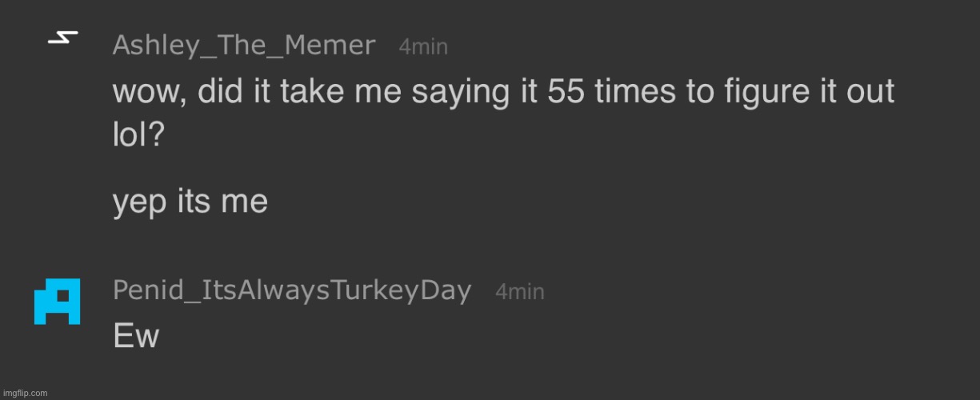Viewport: 980px width, 400px height.
Task: Open Ashley_The_Memer's lightning bolt avatar
Action: click(x=62, y=38)
